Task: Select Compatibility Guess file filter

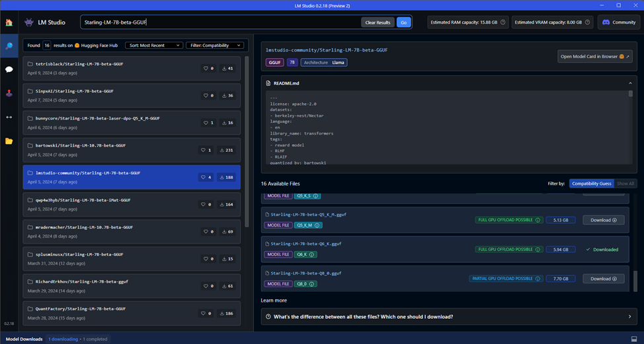Action: pyautogui.click(x=591, y=184)
